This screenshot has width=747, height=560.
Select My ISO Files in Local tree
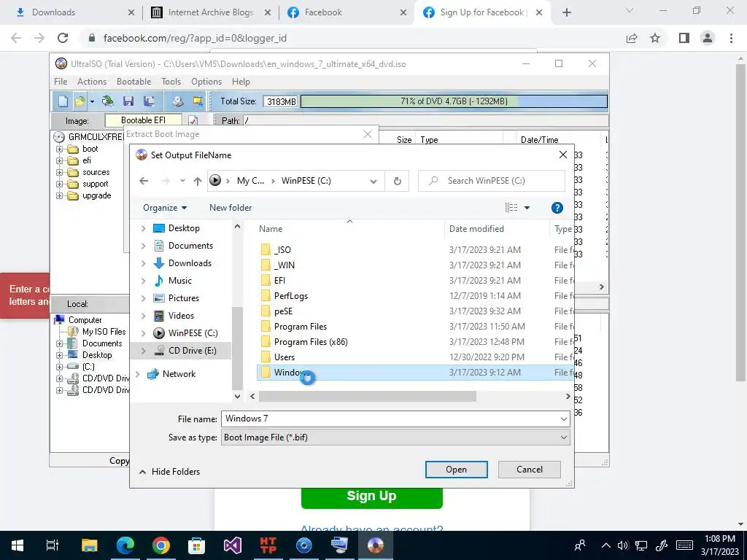coord(104,332)
